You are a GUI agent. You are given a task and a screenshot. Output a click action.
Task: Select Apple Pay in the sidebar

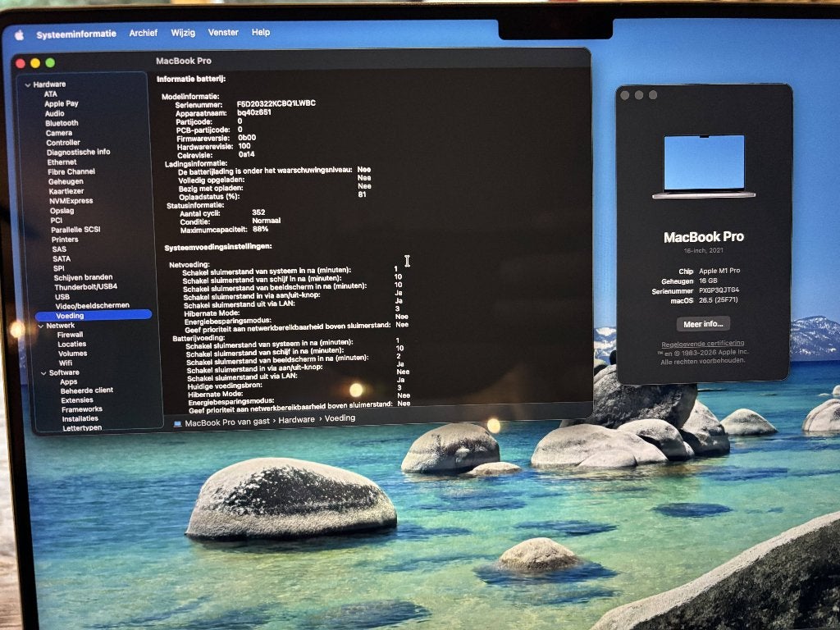coord(61,103)
